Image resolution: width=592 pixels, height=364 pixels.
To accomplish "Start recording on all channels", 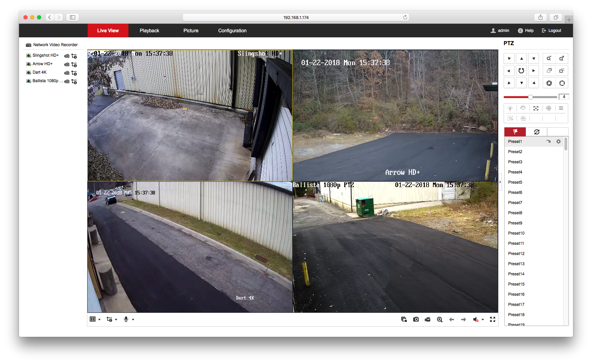I will pos(428,320).
